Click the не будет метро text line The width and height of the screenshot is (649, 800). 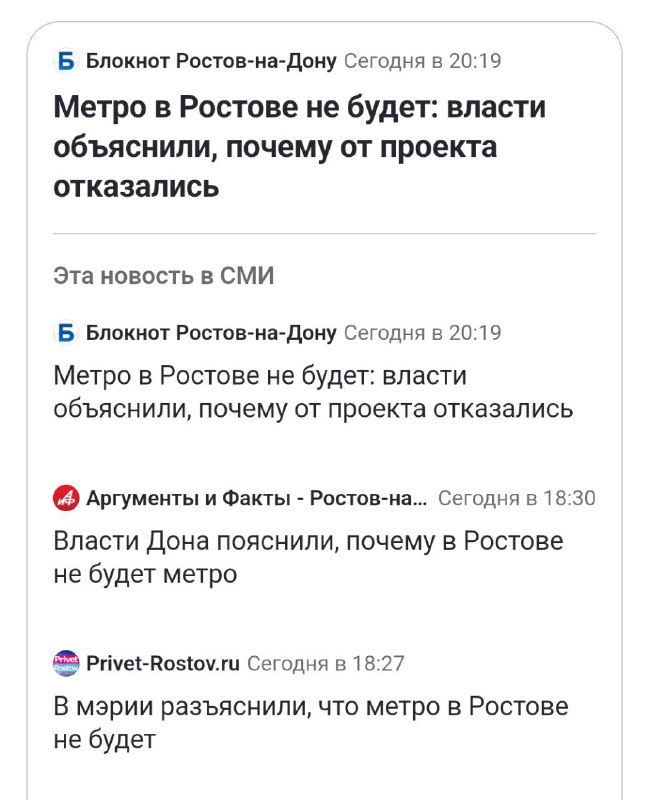click(145, 574)
